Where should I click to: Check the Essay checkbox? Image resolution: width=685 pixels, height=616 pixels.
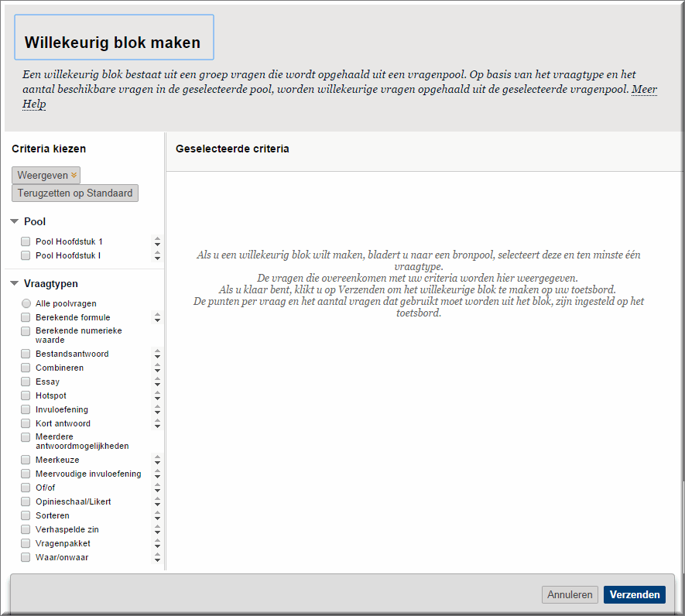26,382
